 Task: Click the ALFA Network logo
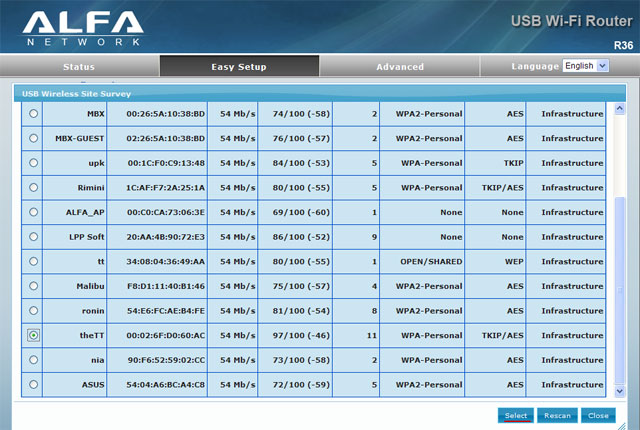pos(83,28)
